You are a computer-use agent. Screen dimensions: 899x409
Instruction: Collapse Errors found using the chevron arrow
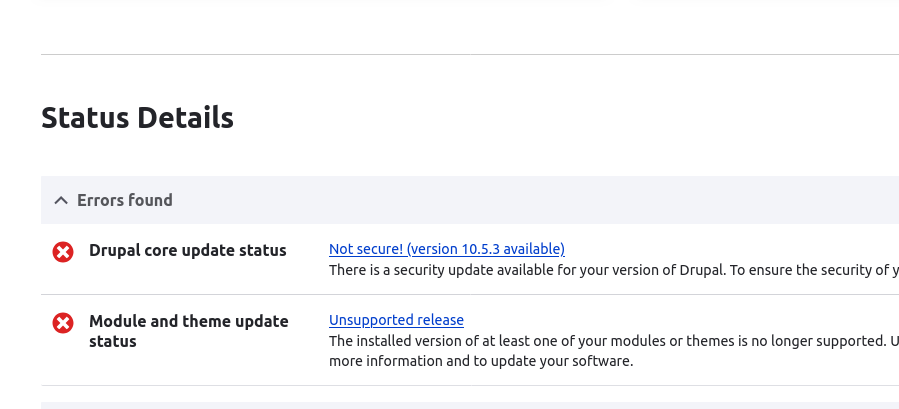[60, 200]
